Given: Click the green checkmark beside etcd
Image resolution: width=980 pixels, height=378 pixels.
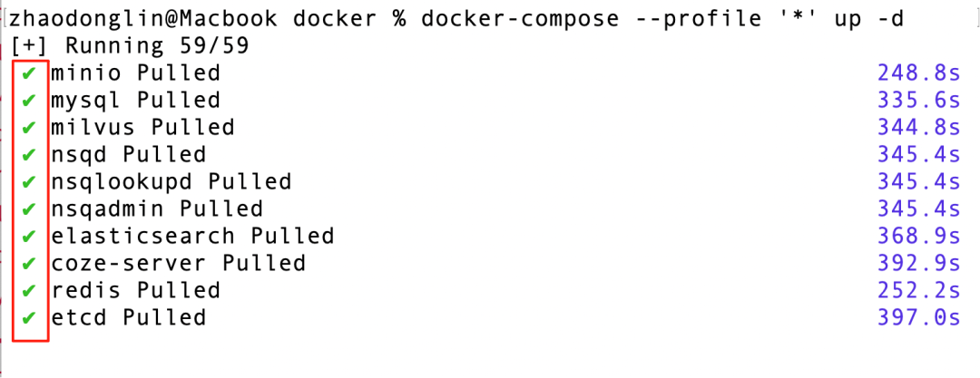Looking at the screenshot, I should pos(28,318).
